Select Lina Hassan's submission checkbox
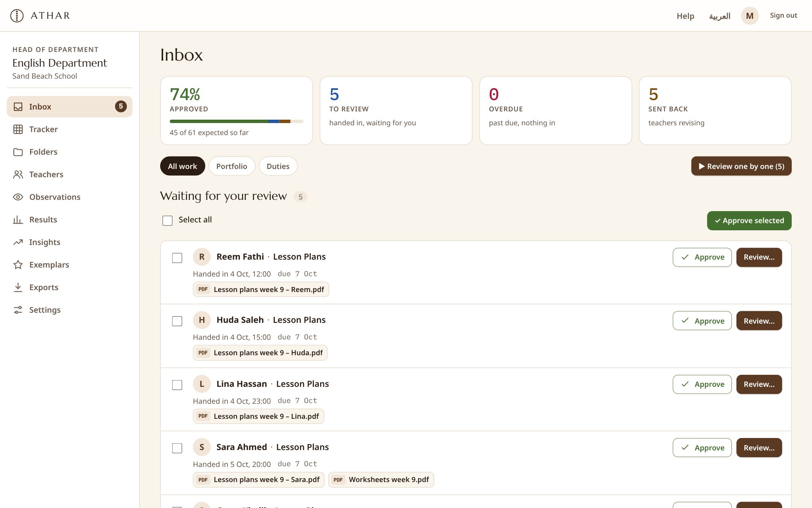Viewport: 812px width, 508px height. (177, 385)
